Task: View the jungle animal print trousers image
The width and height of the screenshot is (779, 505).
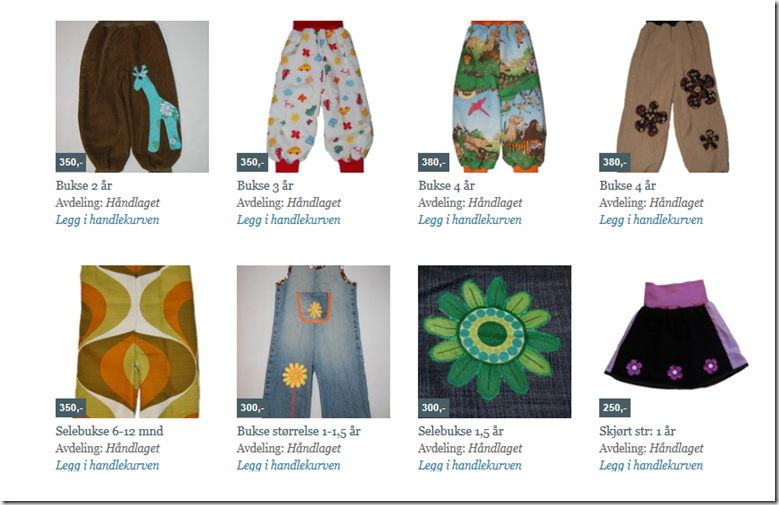Action: pos(495,96)
